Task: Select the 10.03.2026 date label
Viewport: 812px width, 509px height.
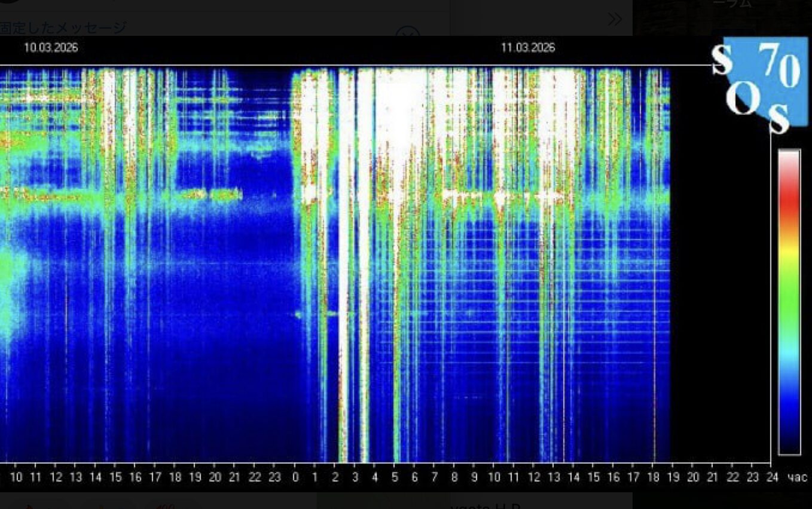Action: [51, 48]
